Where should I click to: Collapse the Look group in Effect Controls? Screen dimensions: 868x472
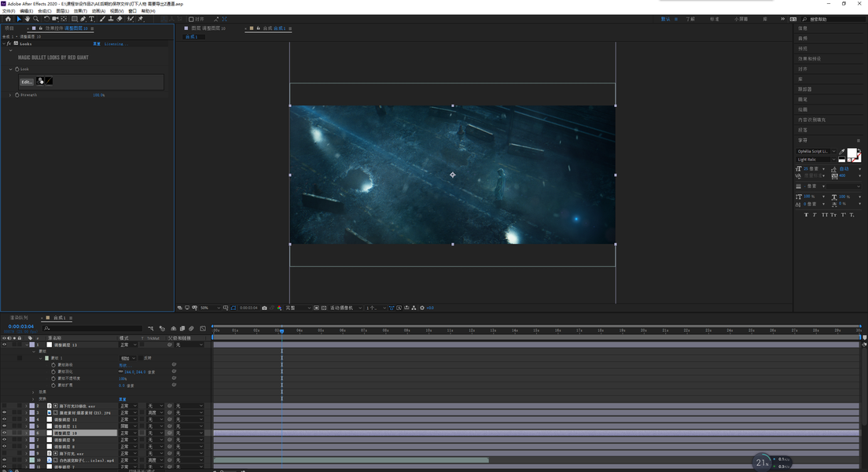pos(10,69)
